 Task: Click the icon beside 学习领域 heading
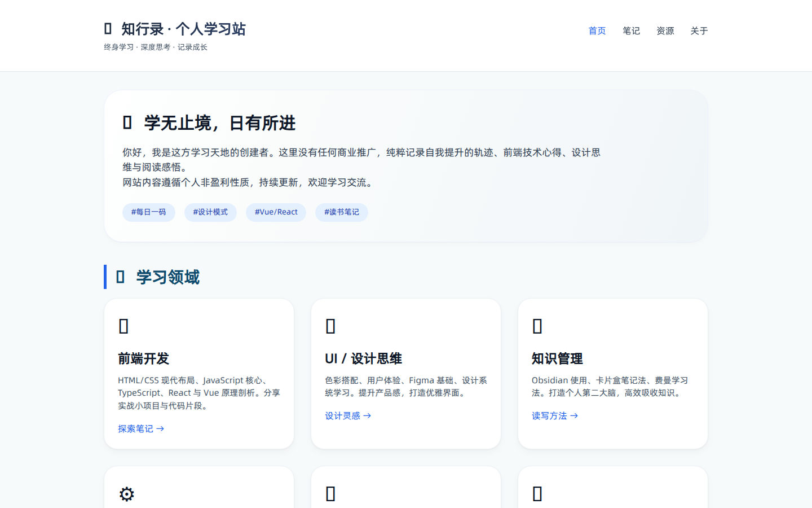pyautogui.click(x=120, y=277)
